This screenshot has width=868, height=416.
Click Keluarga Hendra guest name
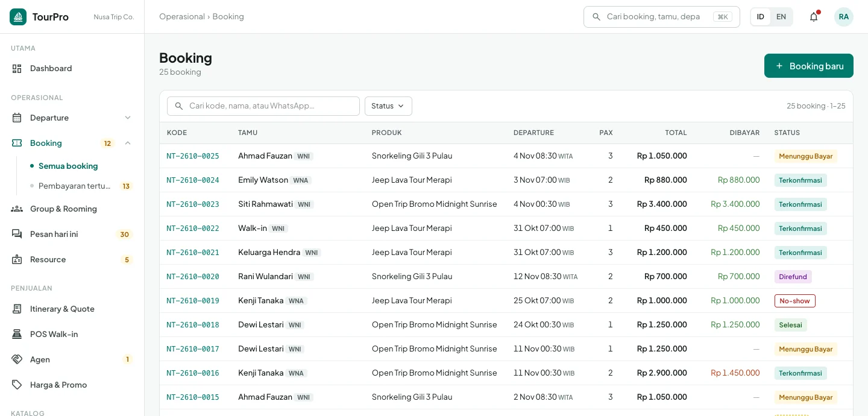point(269,253)
